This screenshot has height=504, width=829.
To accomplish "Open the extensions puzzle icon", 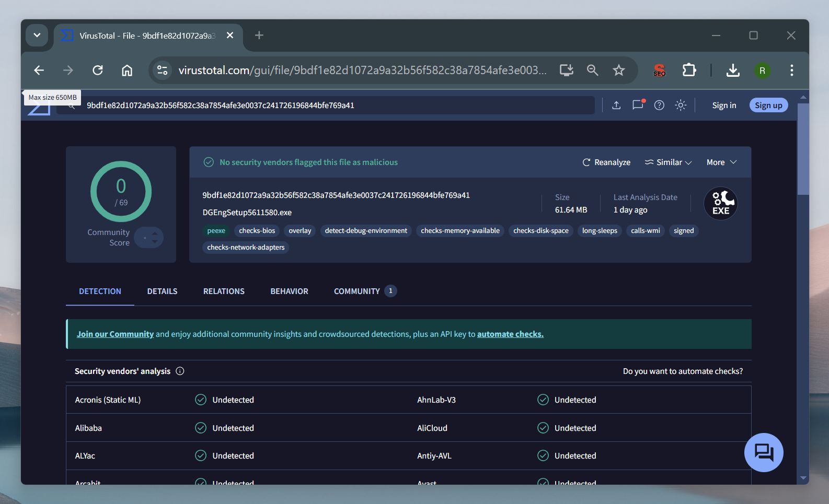I will [689, 70].
